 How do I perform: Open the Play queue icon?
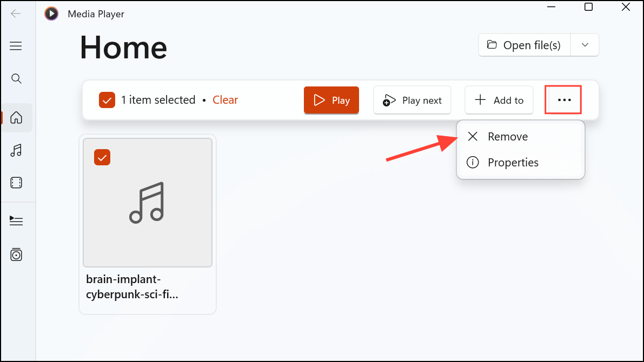tap(16, 220)
